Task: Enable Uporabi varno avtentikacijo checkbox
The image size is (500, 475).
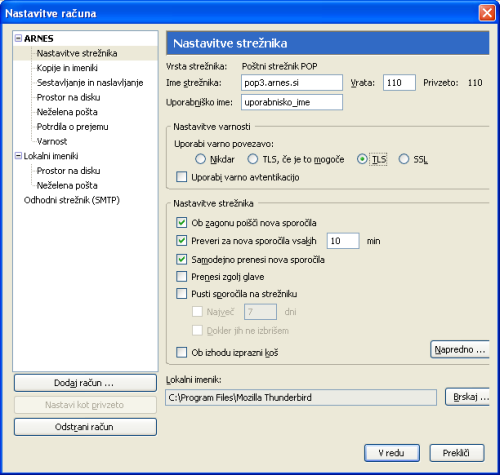Action: pyautogui.click(x=181, y=177)
